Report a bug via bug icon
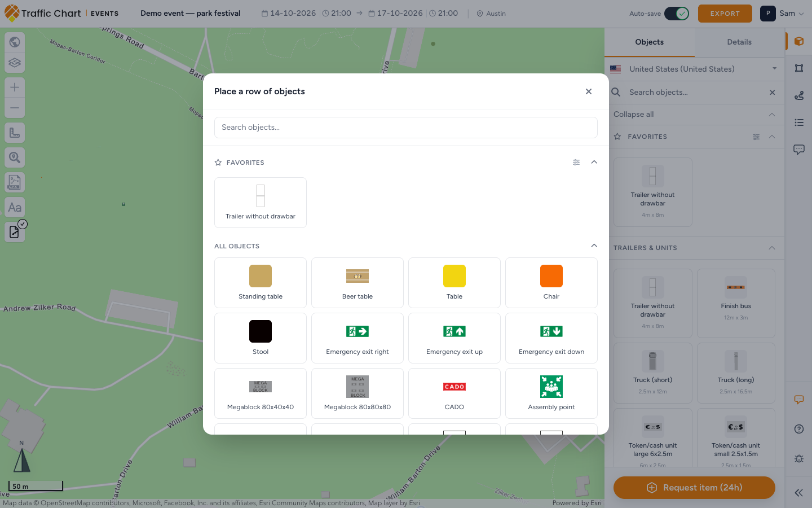 coord(799,458)
